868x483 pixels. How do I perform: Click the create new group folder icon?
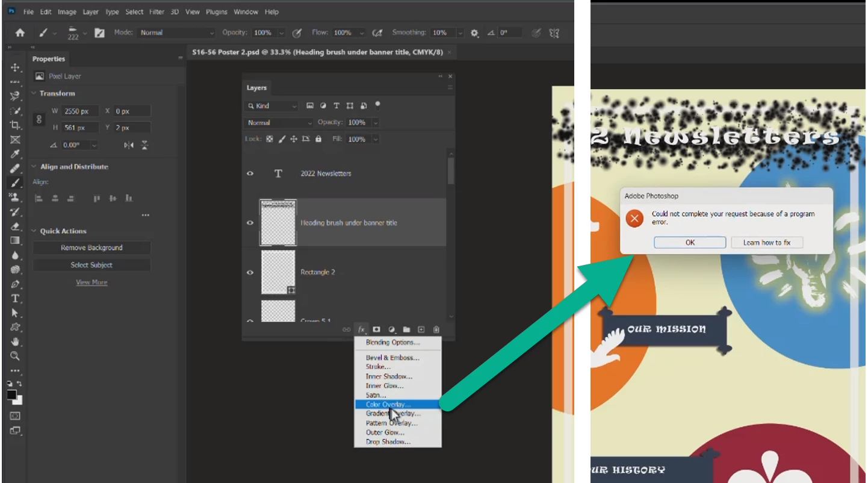pyautogui.click(x=406, y=329)
